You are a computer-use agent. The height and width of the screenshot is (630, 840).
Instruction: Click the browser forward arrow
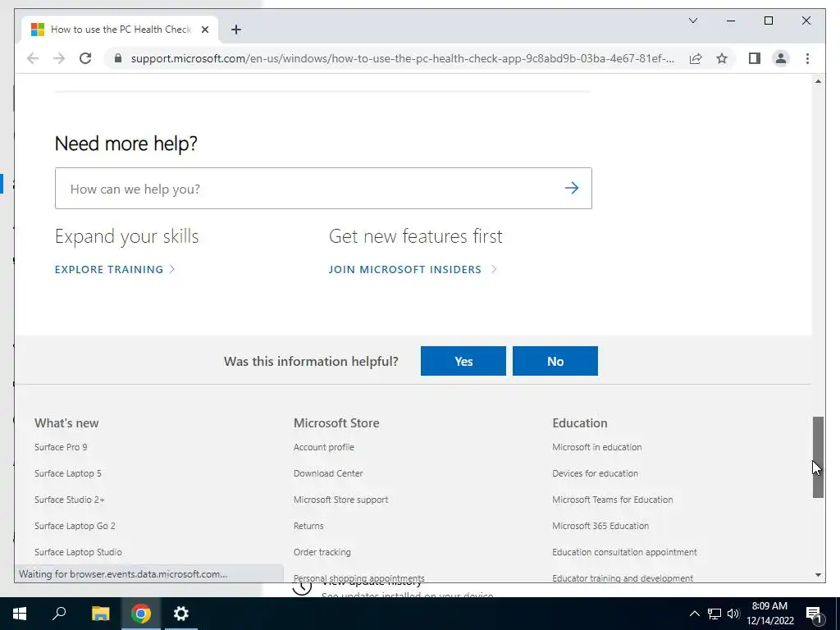point(59,58)
